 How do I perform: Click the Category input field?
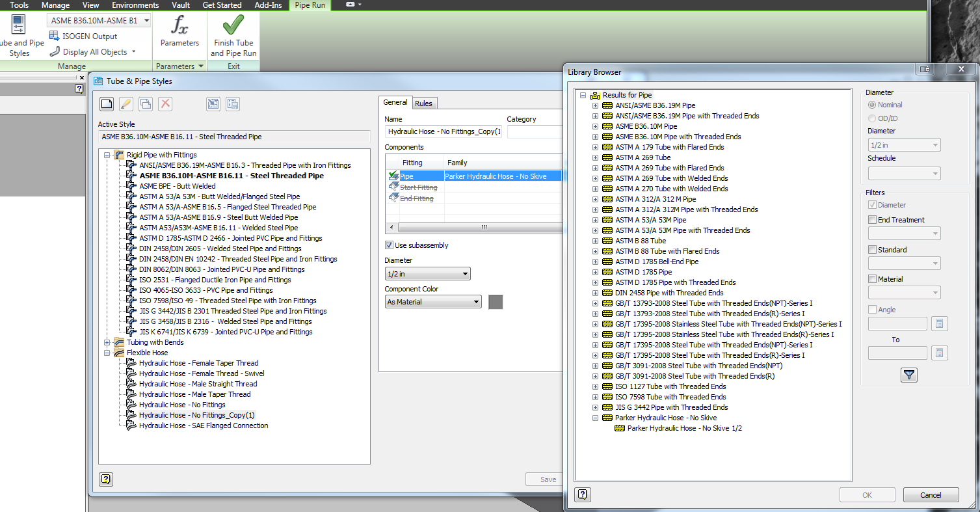pos(535,131)
